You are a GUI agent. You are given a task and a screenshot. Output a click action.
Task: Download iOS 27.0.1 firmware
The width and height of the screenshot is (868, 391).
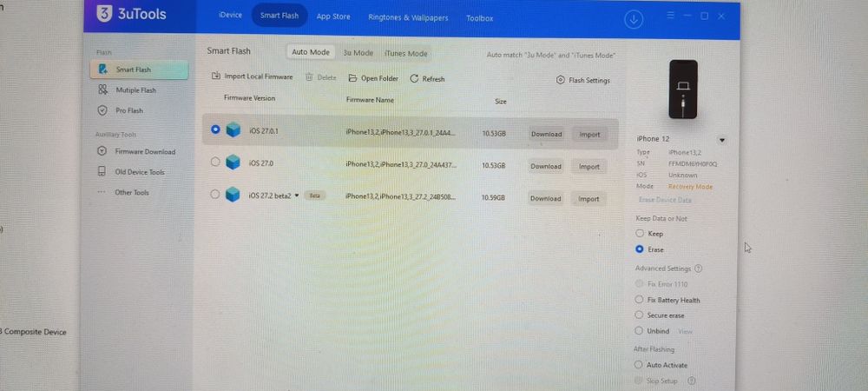[546, 134]
